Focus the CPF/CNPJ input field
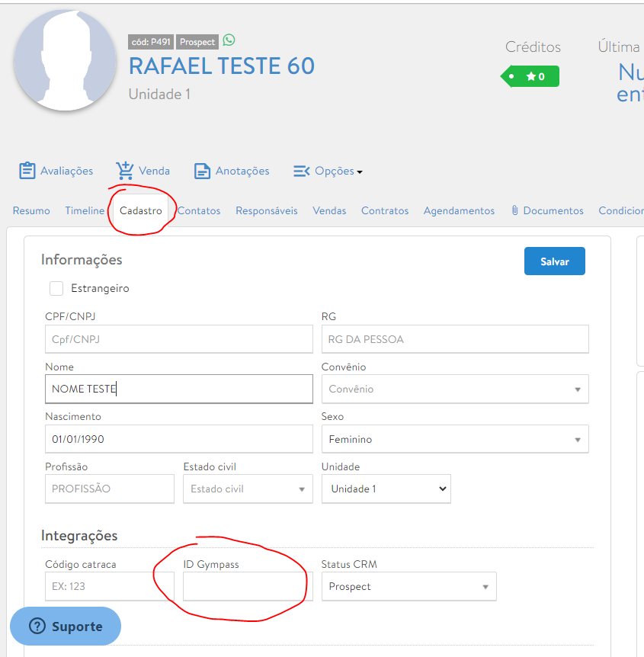This screenshot has width=644, height=657. (178, 339)
